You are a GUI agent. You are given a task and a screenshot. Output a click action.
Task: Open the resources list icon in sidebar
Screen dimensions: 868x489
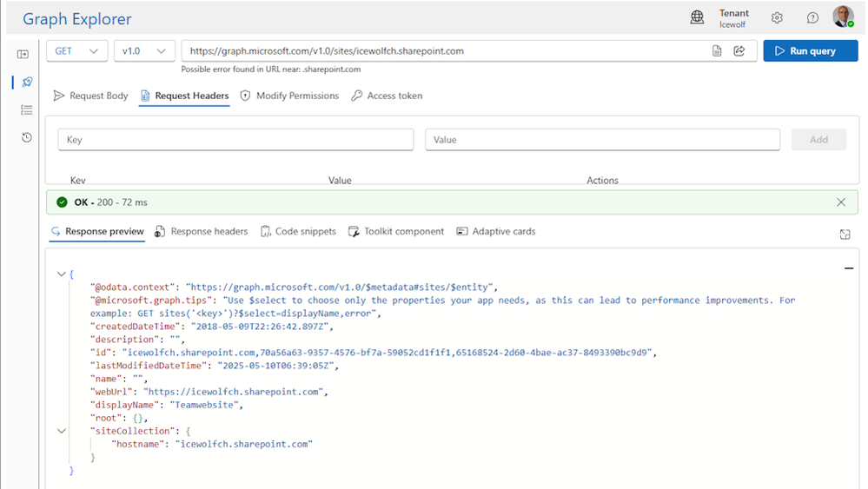click(27, 109)
